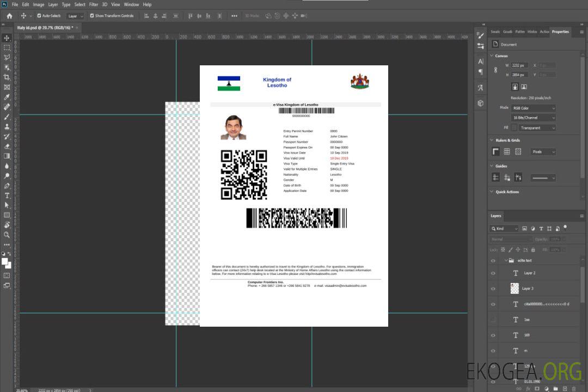Open the Filter menu

click(x=94, y=4)
